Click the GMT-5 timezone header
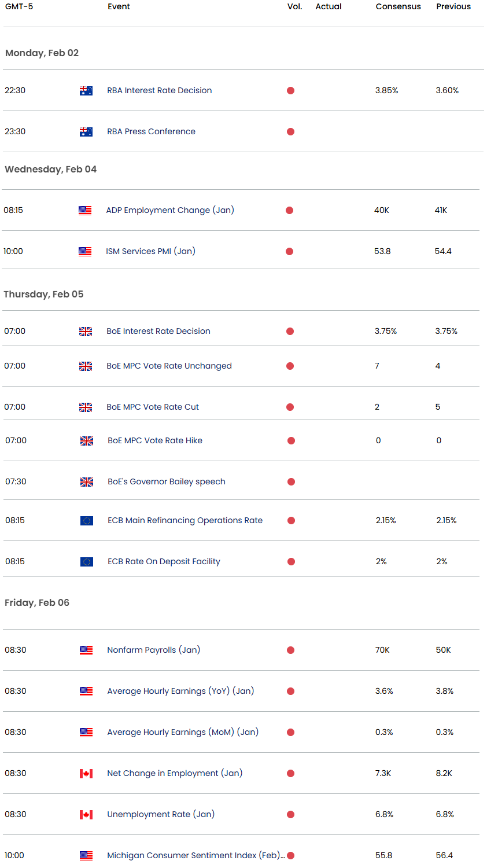The width and height of the screenshot is (487, 868). point(19,6)
